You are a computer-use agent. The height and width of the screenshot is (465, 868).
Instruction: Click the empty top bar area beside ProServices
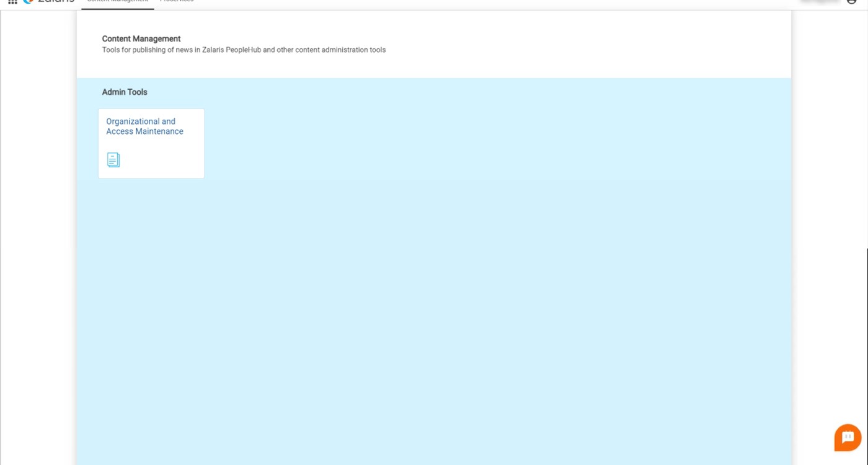click(x=434, y=2)
